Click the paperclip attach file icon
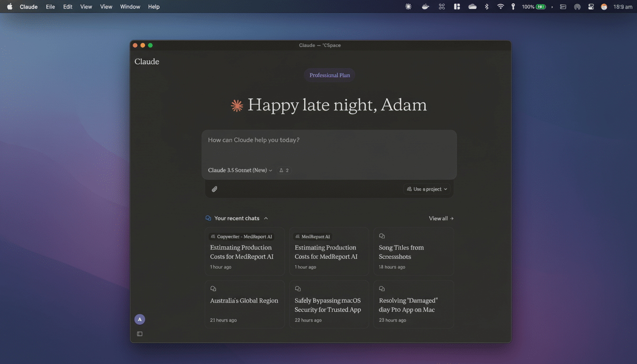This screenshot has width=637, height=364. tap(214, 189)
